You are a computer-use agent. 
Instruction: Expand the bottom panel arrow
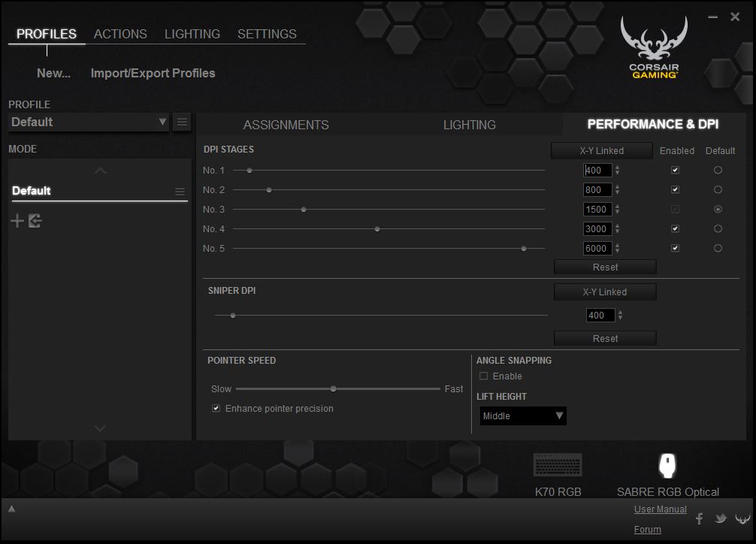(x=11, y=509)
